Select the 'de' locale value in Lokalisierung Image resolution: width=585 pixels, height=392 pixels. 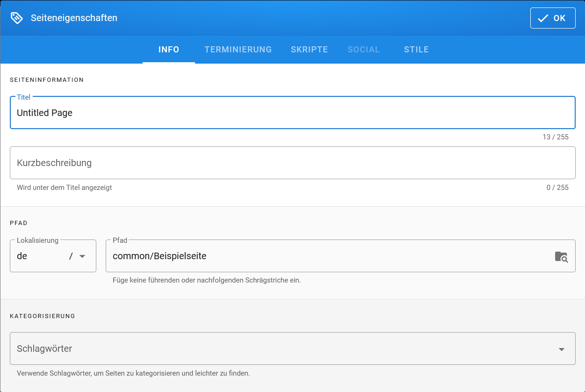click(x=22, y=256)
